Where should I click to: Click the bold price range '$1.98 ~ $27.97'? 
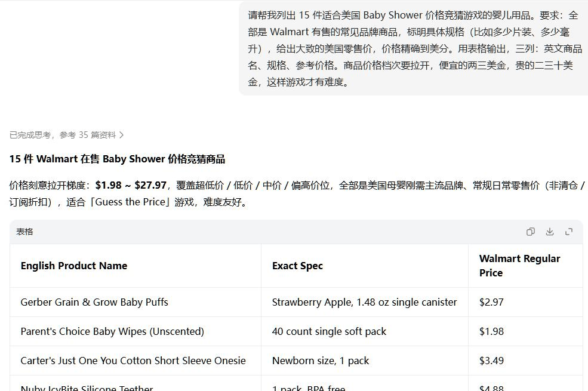[x=131, y=185]
